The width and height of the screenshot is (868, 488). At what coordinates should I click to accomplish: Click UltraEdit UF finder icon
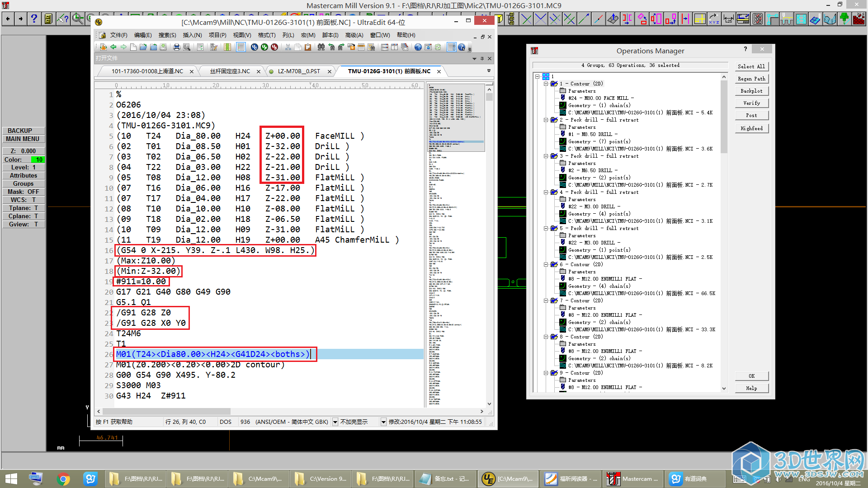tap(264, 47)
